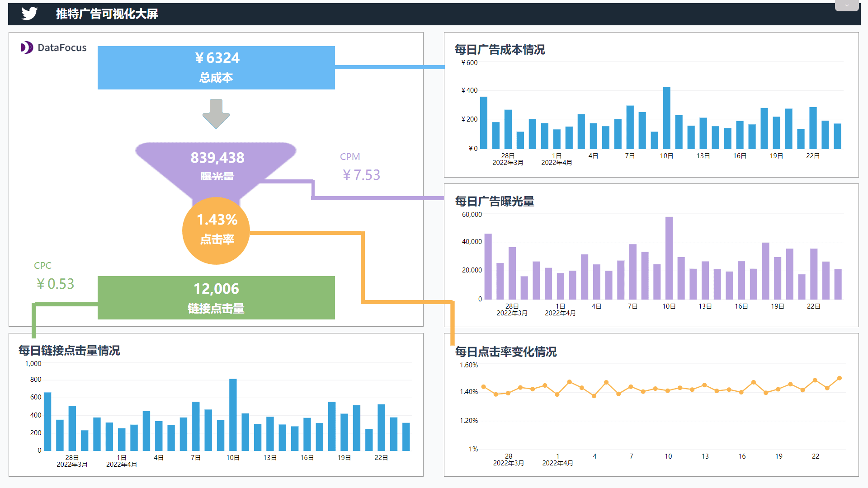
Task: Click the 2022年3月 label under link clicks chart
Action: (x=72, y=465)
